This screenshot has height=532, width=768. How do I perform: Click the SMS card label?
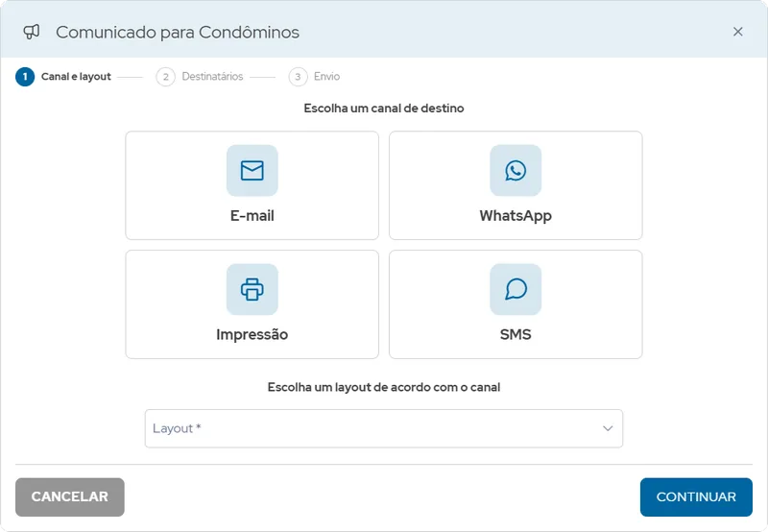(516, 334)
